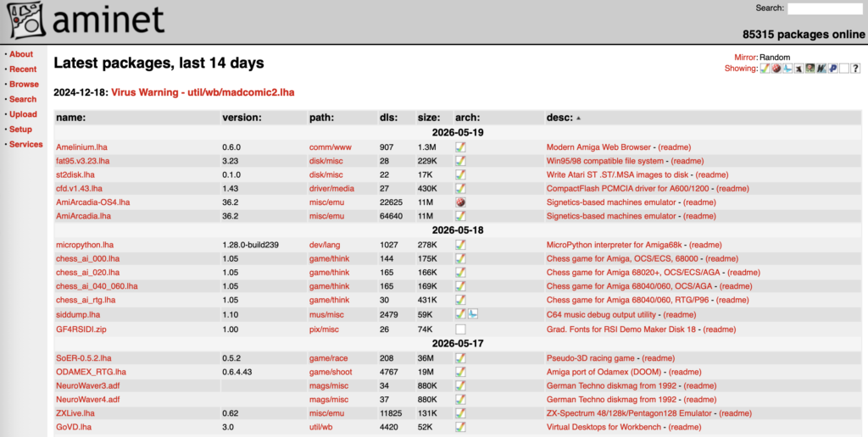868x437 pixels.
Task: Open the Virtual Desktops for Workbench link
Action: (604, 427)
